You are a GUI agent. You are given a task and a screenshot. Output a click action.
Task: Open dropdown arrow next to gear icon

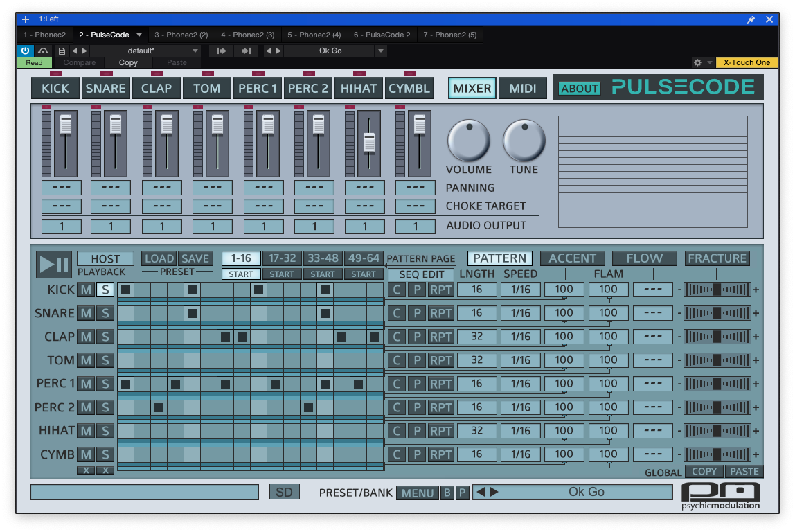coord(709,62)
